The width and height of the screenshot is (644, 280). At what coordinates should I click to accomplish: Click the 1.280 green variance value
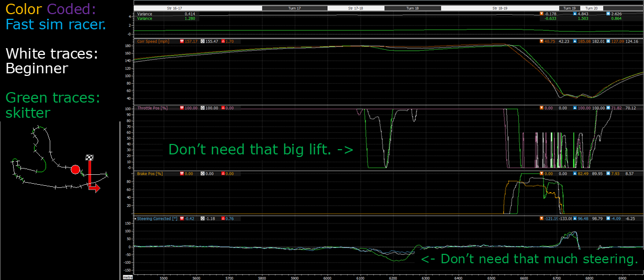click(190, 18)
